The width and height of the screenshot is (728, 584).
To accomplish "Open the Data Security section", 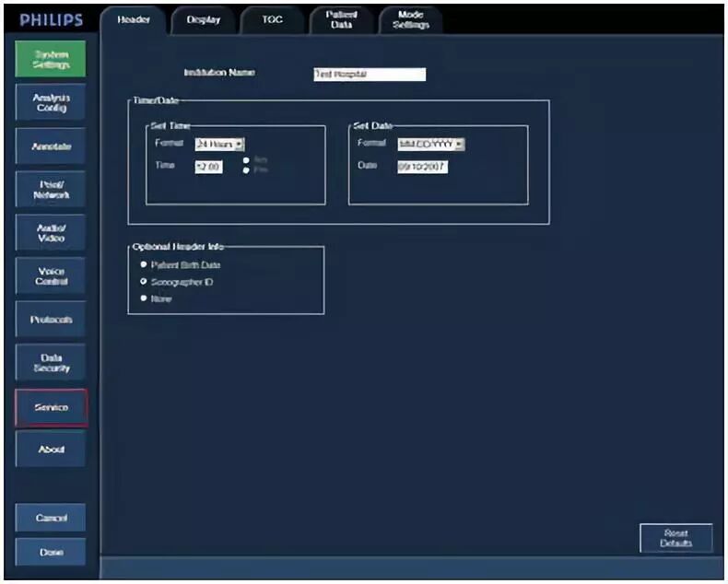I will click(50, 363).
